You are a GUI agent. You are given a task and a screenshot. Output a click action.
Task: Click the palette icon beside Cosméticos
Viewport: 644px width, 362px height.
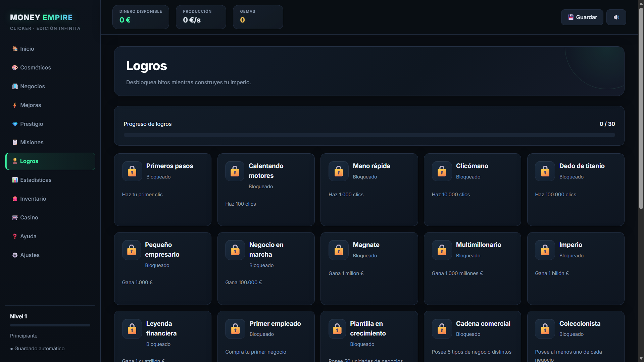pos(15,68)
